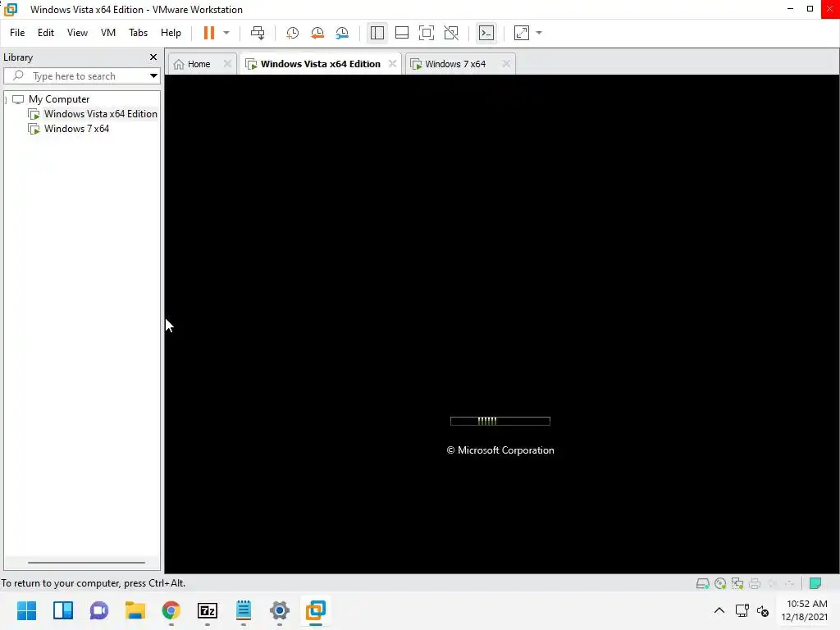This screenshot has height=630, width=840.
Task: Open Google Chrome from the taskbar
Action: 171,610
